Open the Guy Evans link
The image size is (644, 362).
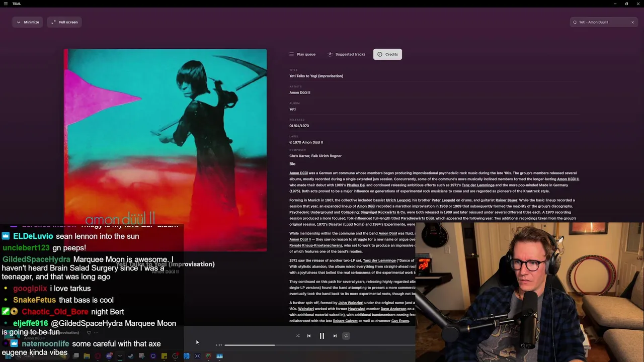[400, 321]
